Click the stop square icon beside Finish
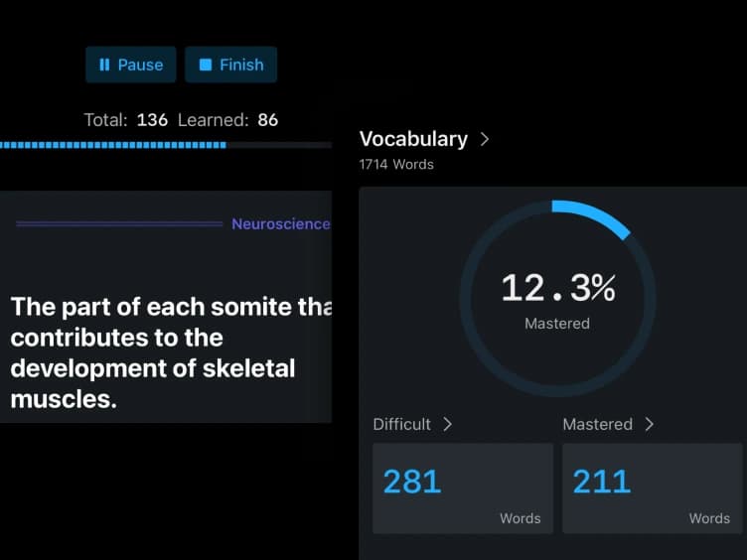 click(x=206, y=65)
